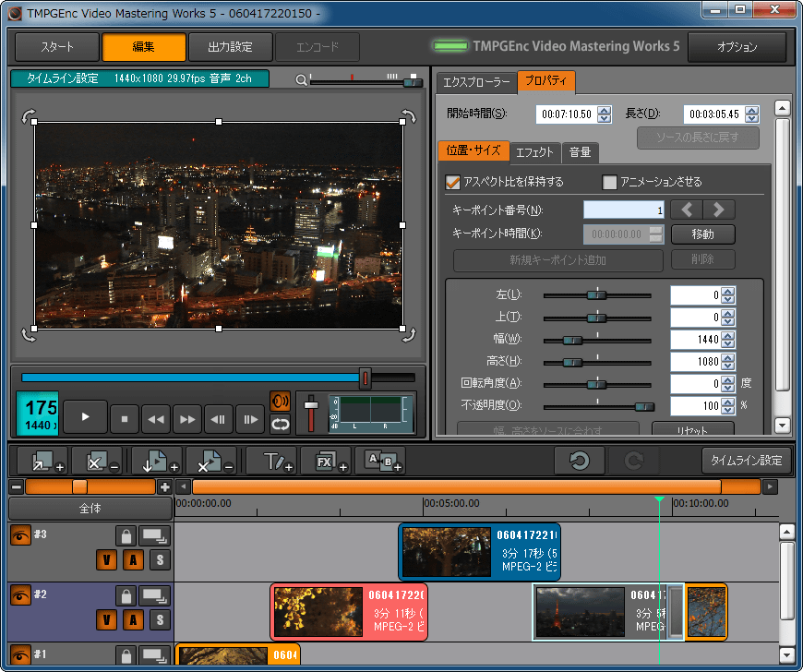The height and width of the screenshot is (672, 803).
Task: Click the top-right rotate handle in preview
Action: click(409, 116)
